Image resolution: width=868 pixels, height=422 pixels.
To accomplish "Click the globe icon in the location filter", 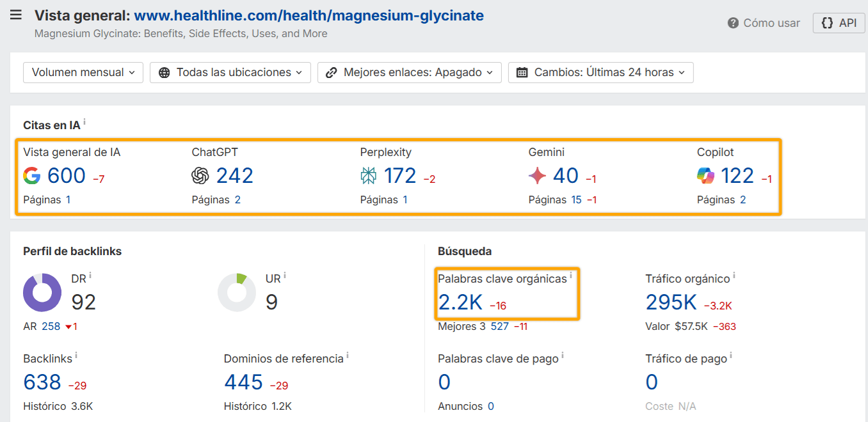I will point(165,72).
